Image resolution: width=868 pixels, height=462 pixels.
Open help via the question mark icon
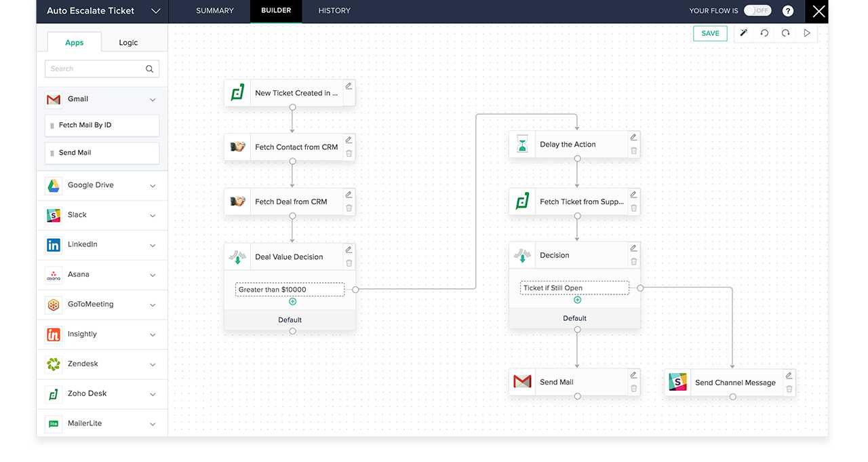coord(787,10)
